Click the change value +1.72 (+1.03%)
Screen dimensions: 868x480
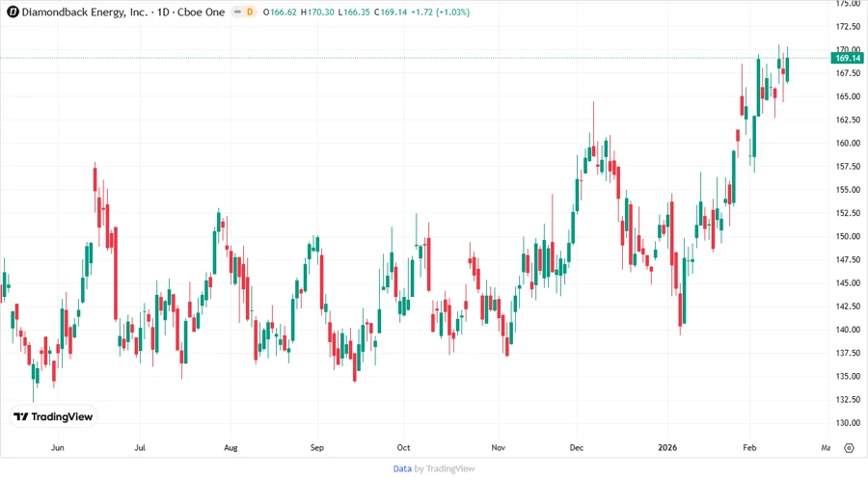440,12
